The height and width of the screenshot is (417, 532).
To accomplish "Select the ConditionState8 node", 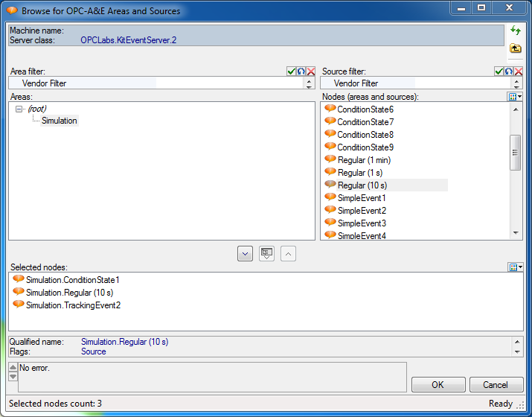I will coord(365,135).
